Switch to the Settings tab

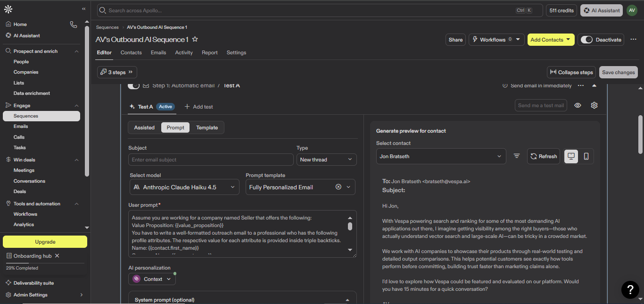[x=236, y=52]
